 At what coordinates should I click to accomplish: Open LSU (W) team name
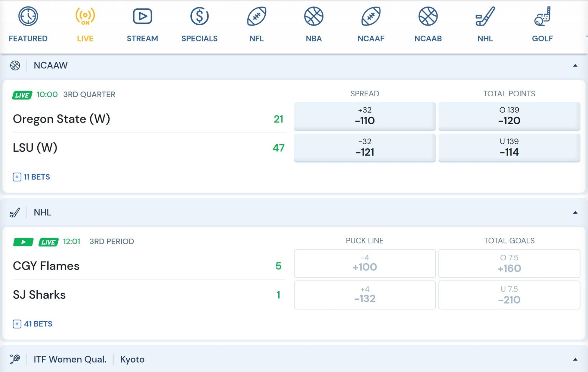click(35, 148)
